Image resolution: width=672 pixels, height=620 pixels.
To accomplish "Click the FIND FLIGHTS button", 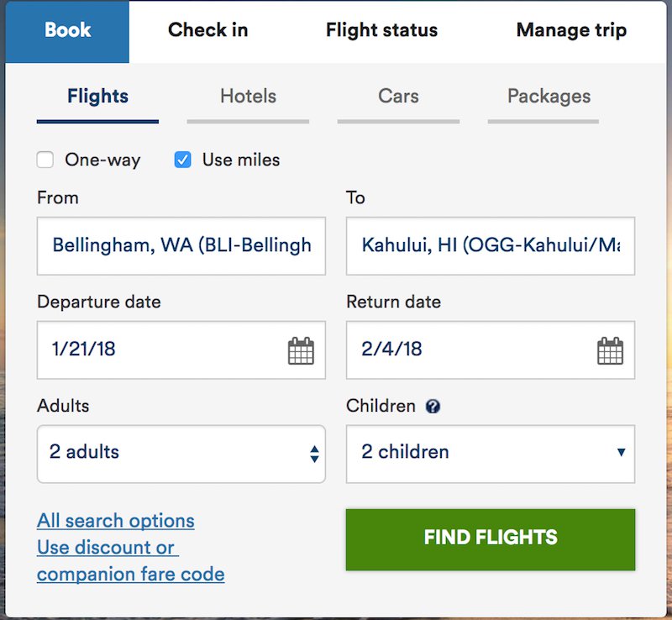I will tap(491, 539).
